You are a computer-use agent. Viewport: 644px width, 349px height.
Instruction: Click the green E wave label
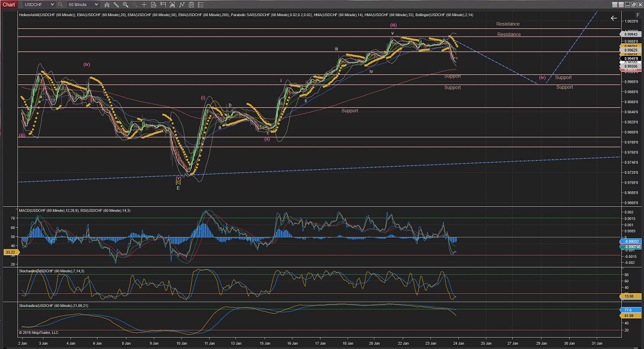[x=178, y=188]
